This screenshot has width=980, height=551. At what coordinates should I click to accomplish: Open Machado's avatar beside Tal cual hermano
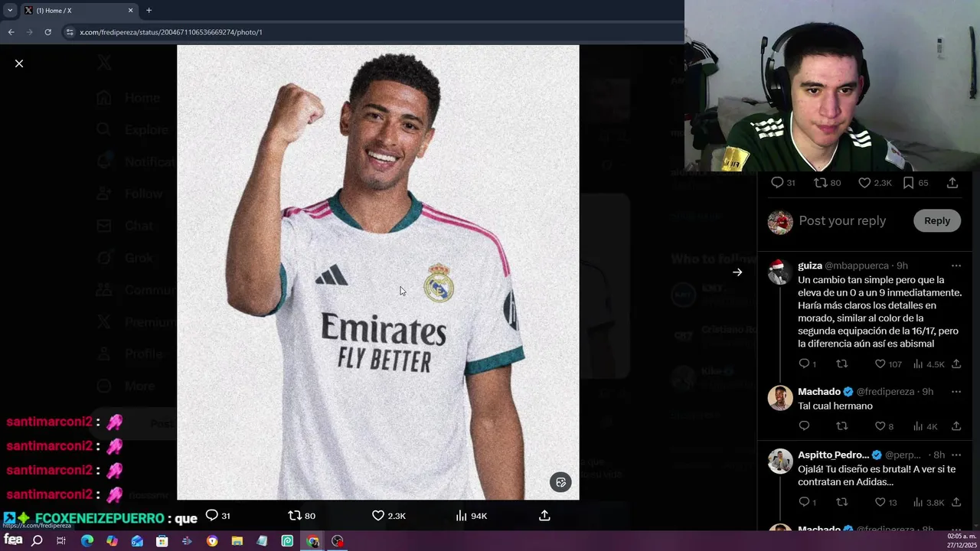[x=779, y=398]
